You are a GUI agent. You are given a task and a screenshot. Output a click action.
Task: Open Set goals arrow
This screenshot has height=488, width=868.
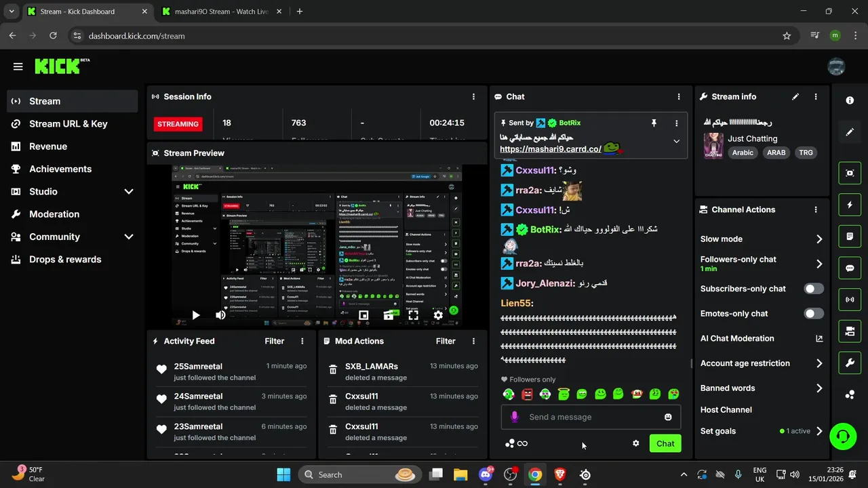(x=819, y=431)
